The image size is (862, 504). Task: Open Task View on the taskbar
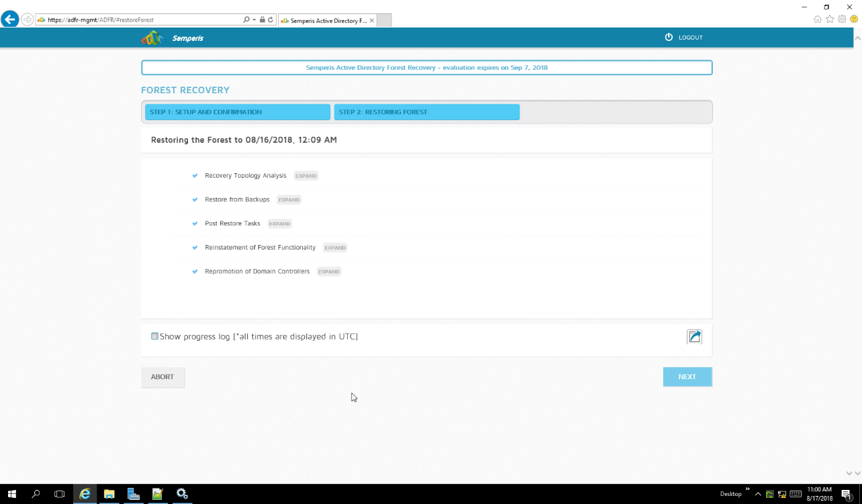(x=60, y=494)
